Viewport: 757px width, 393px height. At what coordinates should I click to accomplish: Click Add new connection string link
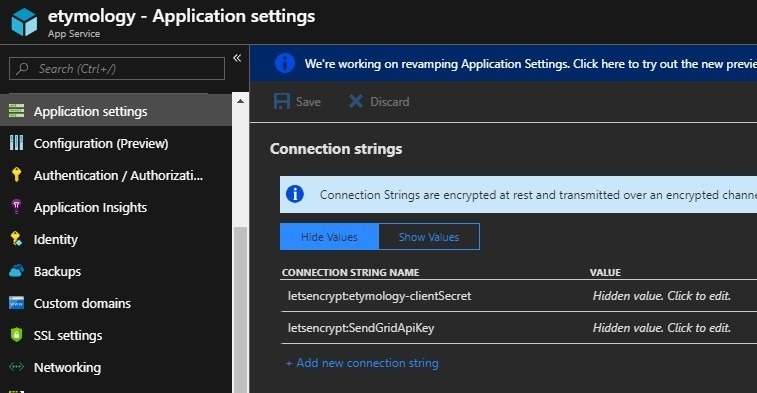(362, 363)
